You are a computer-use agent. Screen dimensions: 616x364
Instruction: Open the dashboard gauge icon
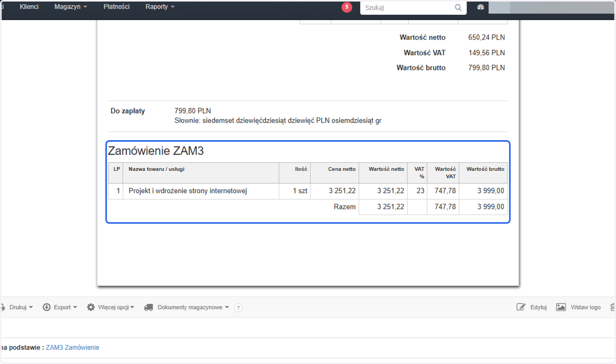click(480, 8)
